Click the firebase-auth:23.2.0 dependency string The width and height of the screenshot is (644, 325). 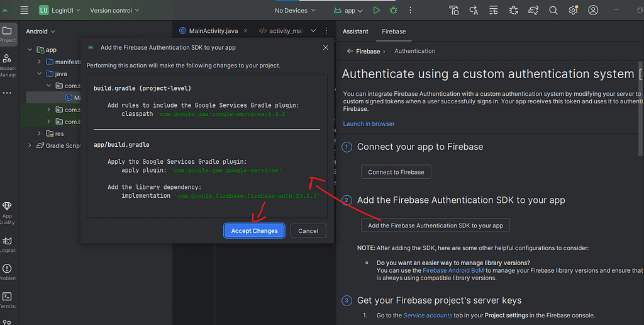(x=247, y=196)
